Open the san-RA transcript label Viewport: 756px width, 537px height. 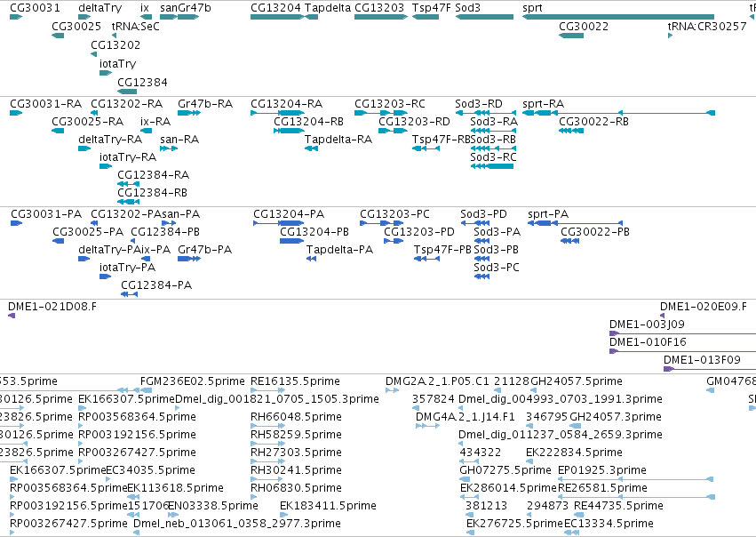179,140
